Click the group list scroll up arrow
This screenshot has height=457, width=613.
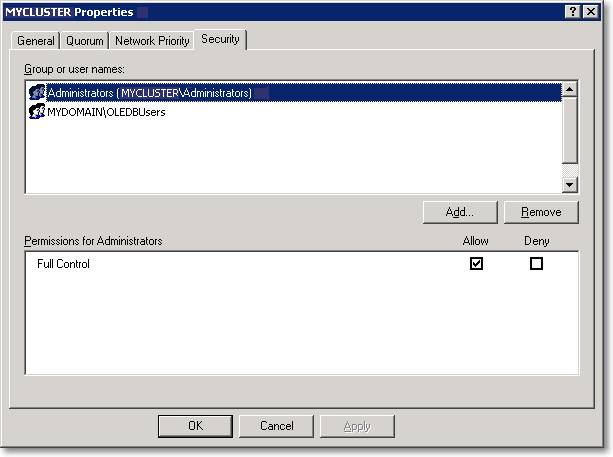coord(570,90)
